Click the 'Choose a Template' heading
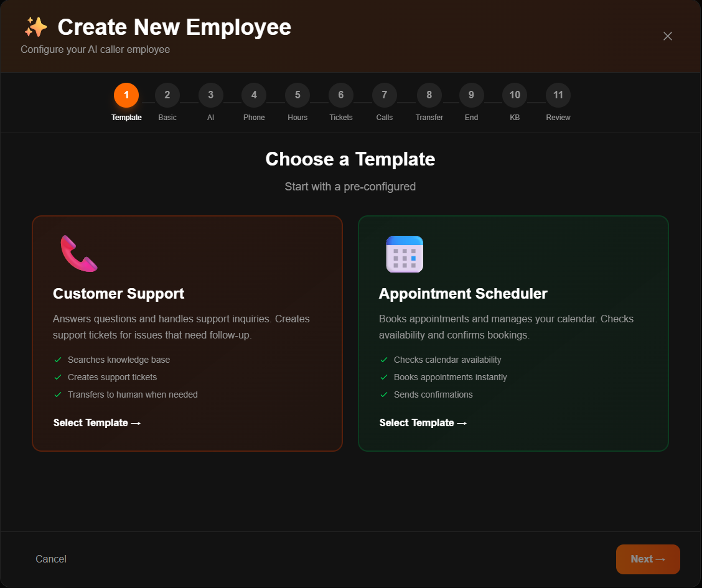The width and height of the screenshot is (702, 588). pos(350,159)
